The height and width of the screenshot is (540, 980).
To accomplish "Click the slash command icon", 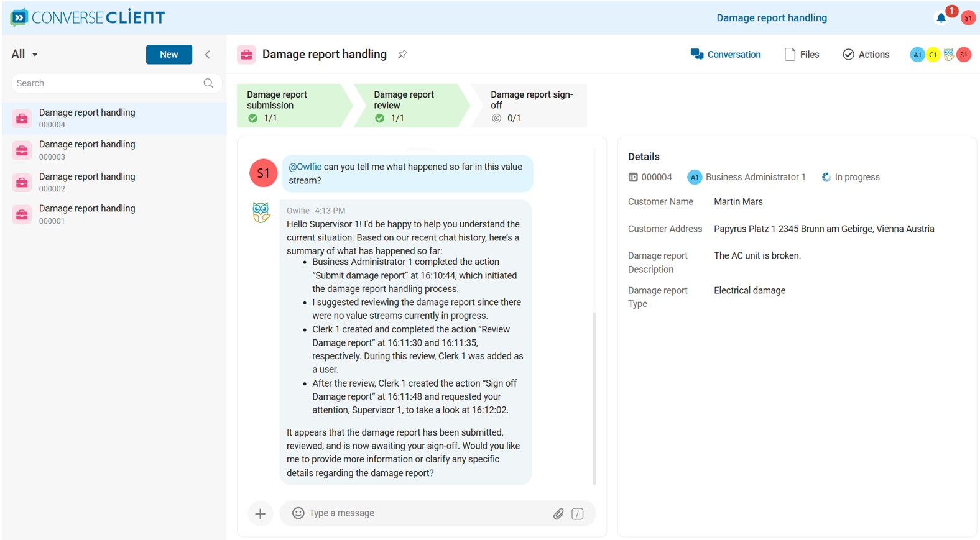I will coord(578,513).
